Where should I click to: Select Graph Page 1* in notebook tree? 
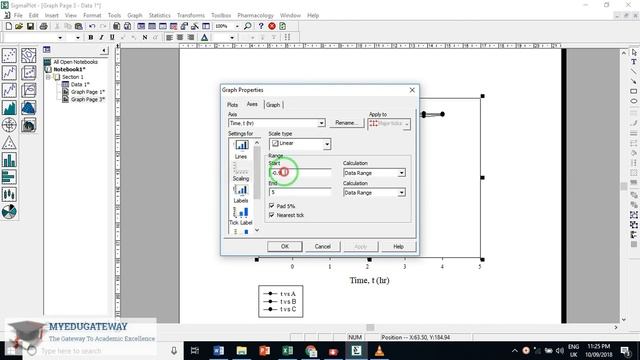click(x=87, y=92)
